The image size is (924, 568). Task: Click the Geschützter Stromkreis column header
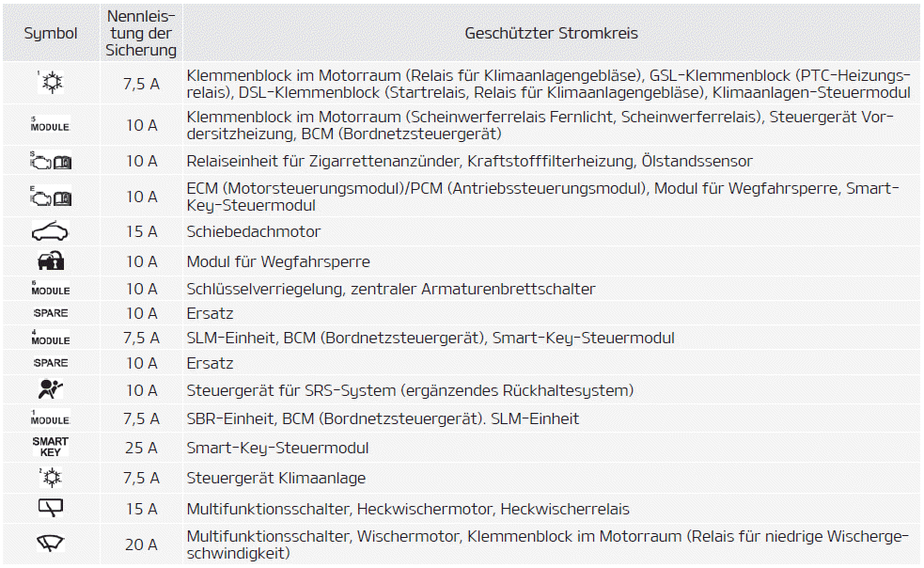(x=551, y=33)
